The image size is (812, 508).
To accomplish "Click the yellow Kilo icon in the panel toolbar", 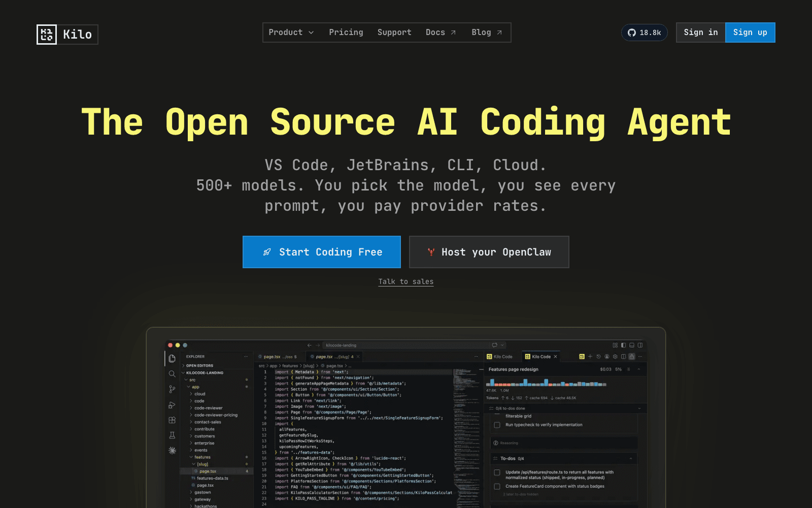I will (x=582, y=357).
